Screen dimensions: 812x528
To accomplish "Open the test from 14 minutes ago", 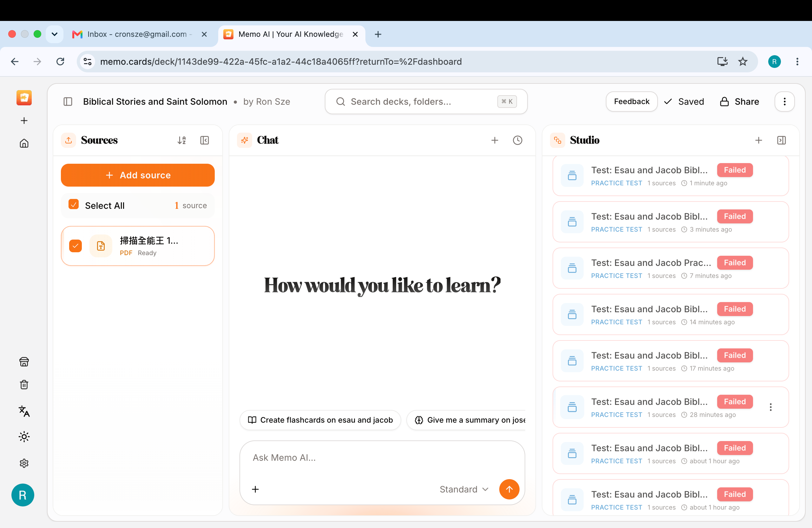I will [x=671, y=315].
